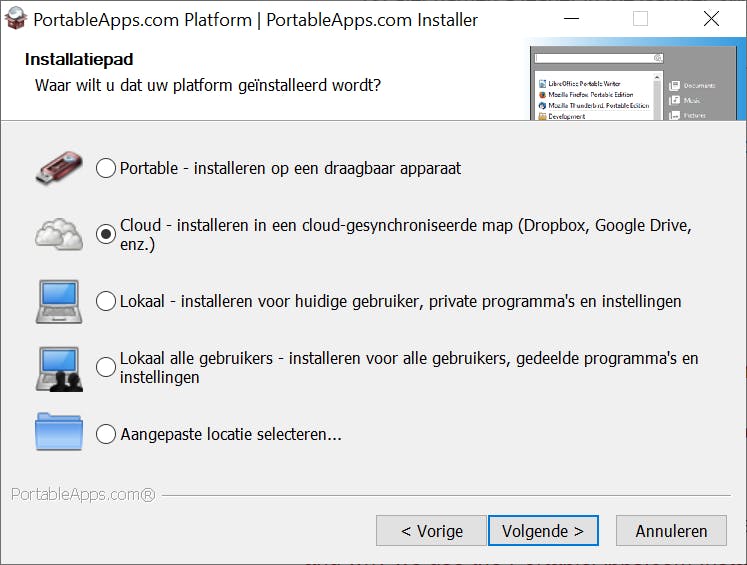Select Aangepaste locatie selecteren radio button
The image size is (747, 565).
click(106, 434)
